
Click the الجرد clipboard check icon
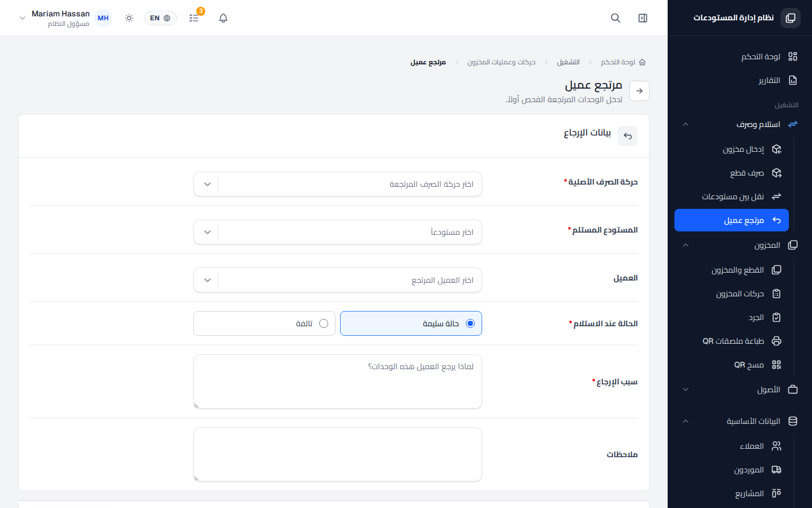coord(776,317)
